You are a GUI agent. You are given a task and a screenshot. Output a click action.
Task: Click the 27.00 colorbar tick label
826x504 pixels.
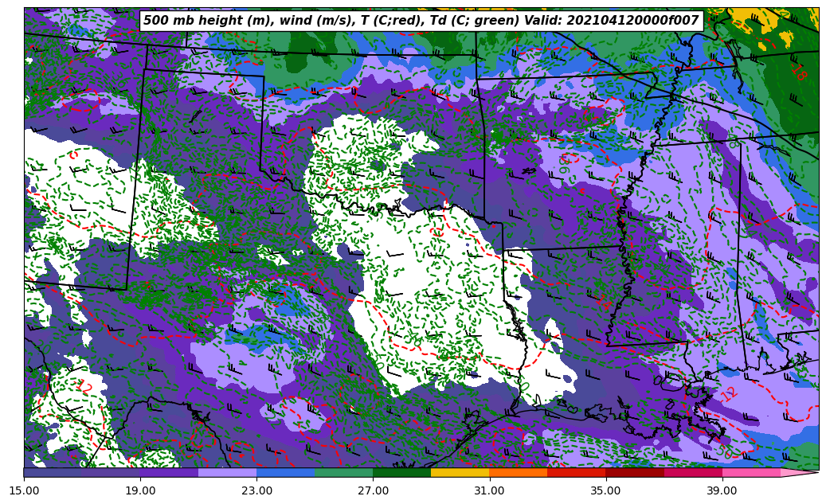[373, 490]
